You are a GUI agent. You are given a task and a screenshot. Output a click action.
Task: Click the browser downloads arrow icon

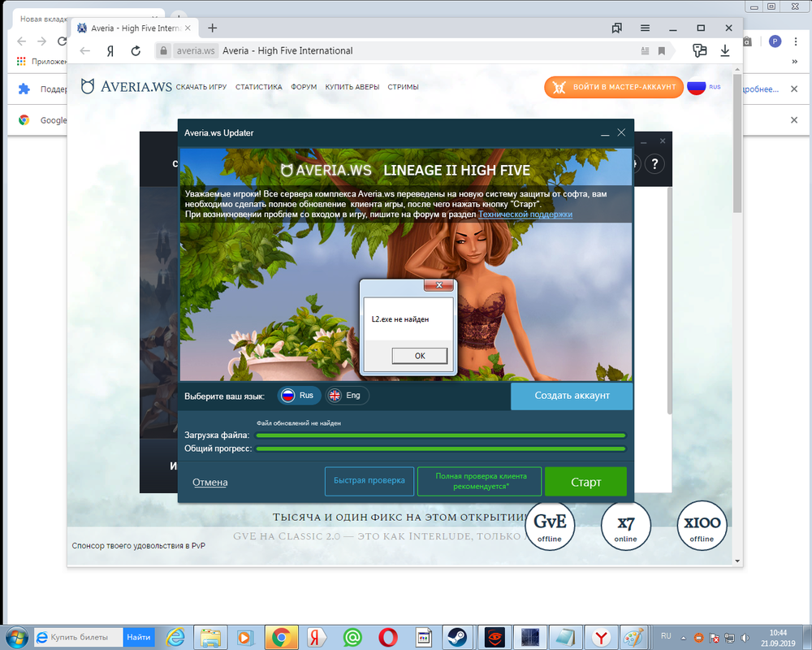pyautogui.click(x=724, y=50)
